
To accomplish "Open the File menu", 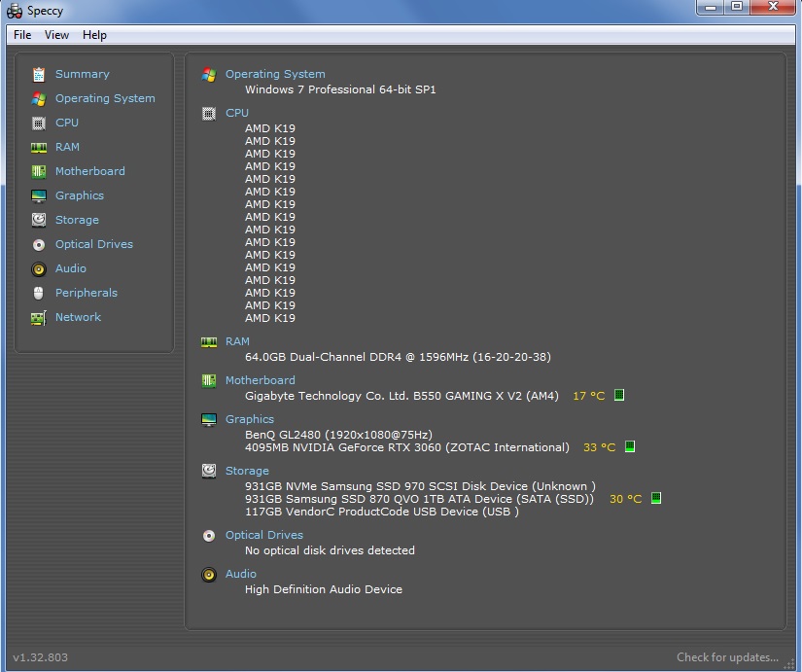I will [22, 35].
